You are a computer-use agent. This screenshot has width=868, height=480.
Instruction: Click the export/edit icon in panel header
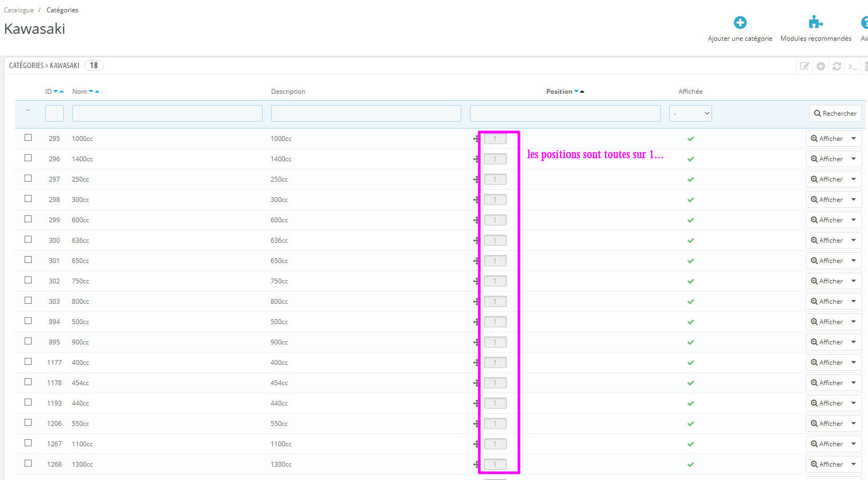tap(804, 66)
